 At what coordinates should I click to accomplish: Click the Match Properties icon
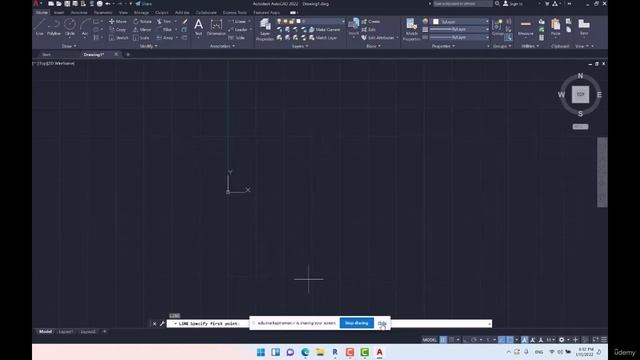(411, 29)
